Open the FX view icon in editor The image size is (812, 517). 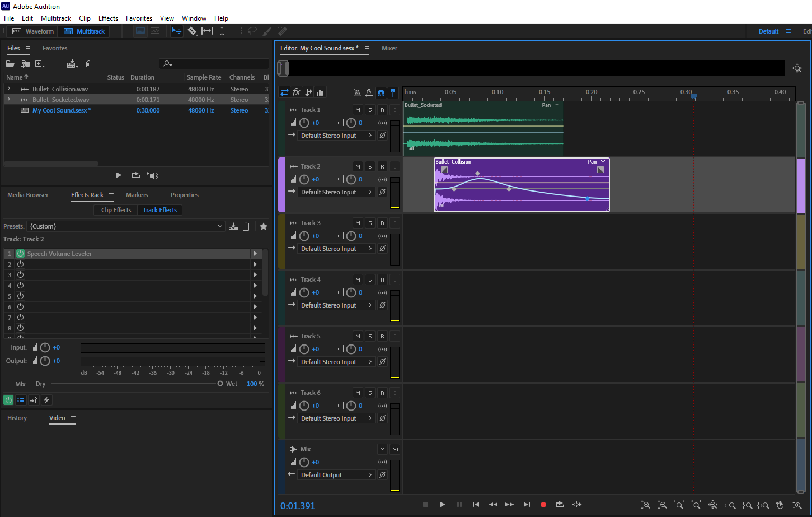point(297,92)
